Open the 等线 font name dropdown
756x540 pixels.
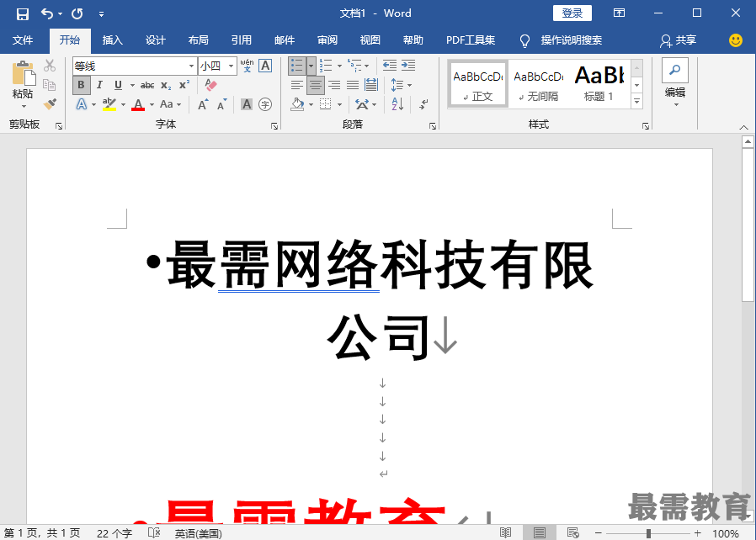(x=191, y=66)
